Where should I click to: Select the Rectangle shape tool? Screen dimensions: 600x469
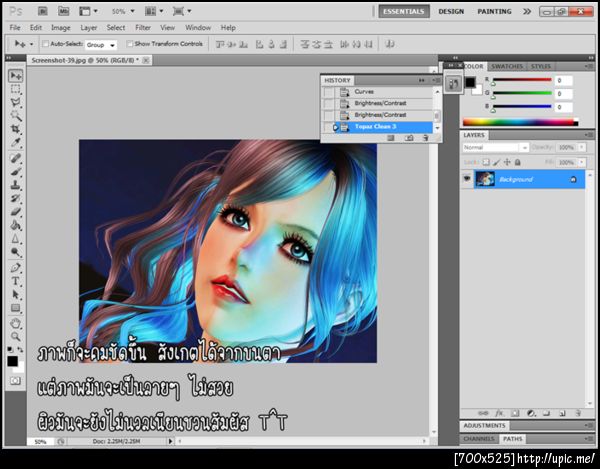tap(16, 308)
